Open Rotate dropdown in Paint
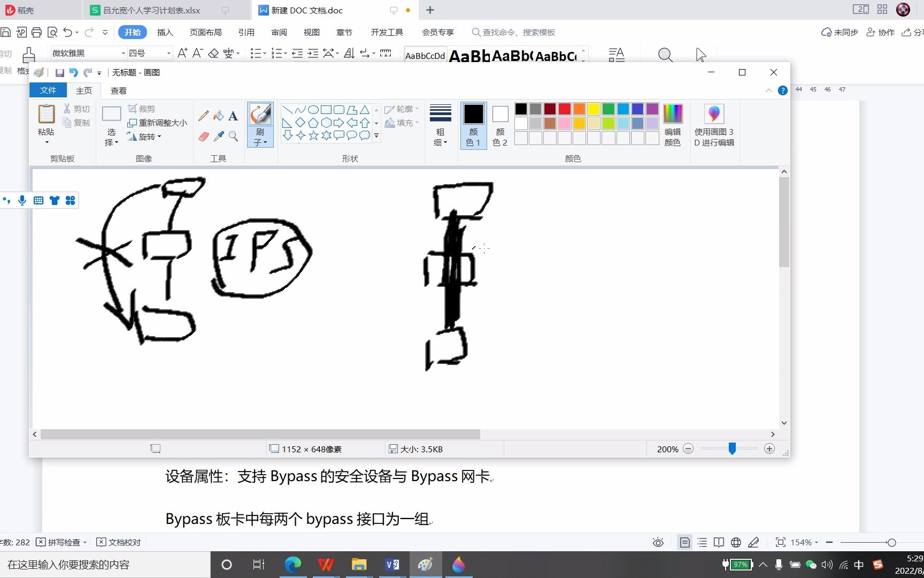The height and width of the screenshot is (578, 924). pyautogui.click(x=144, y=136)
